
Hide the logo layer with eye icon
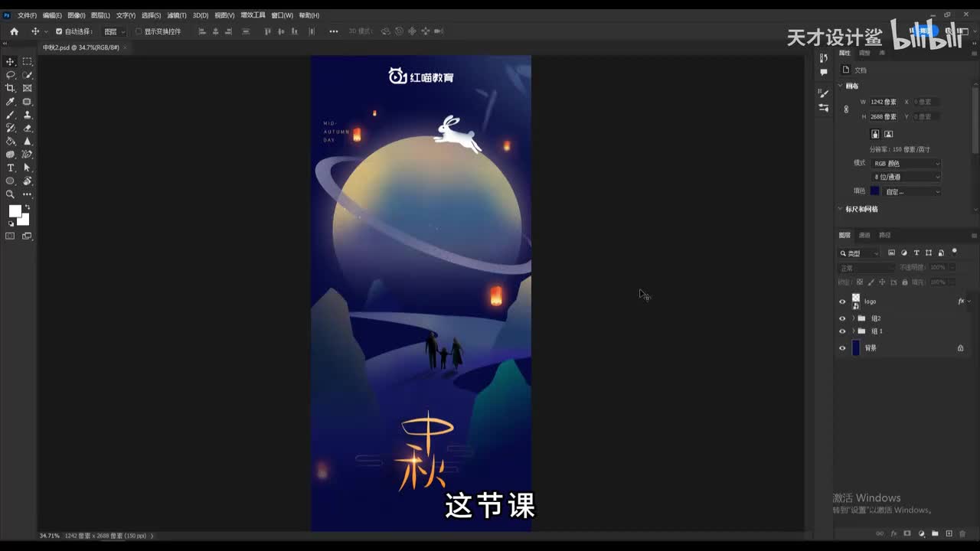tap(842, 302)
